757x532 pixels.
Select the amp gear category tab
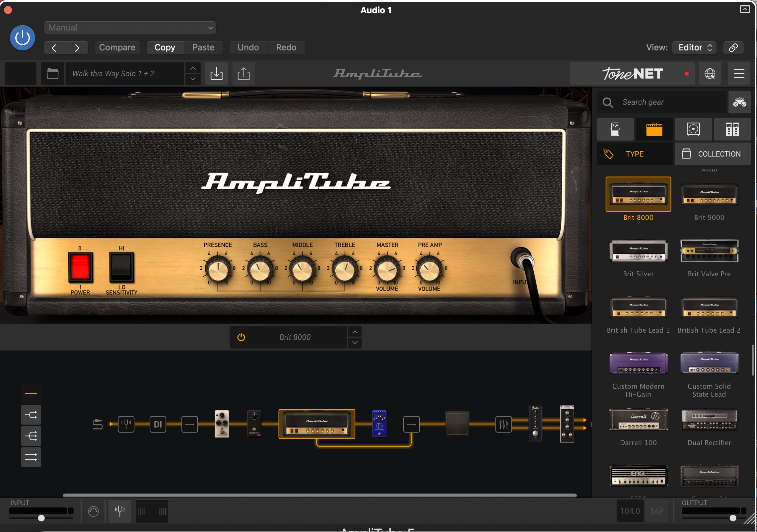click(x=654, y=129)
